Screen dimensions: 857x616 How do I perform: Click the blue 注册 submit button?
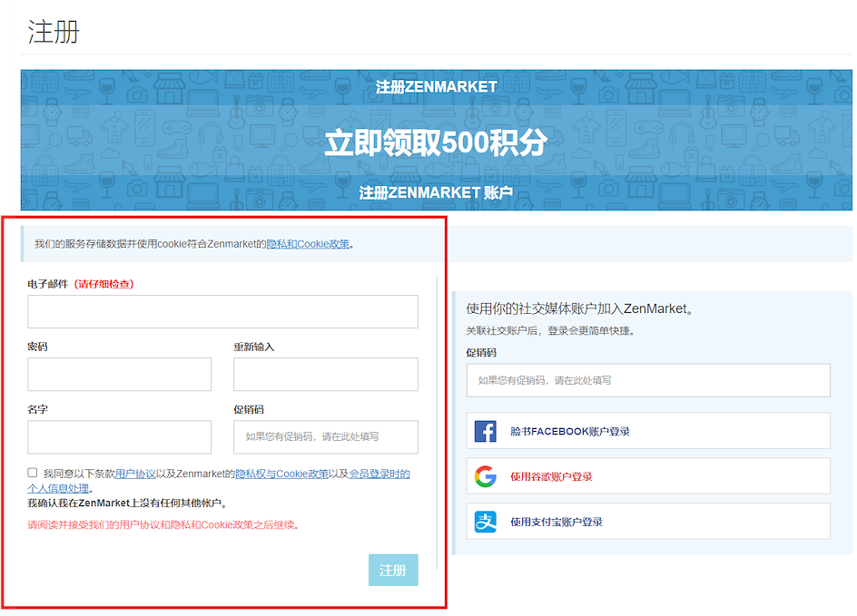point(393,570)
